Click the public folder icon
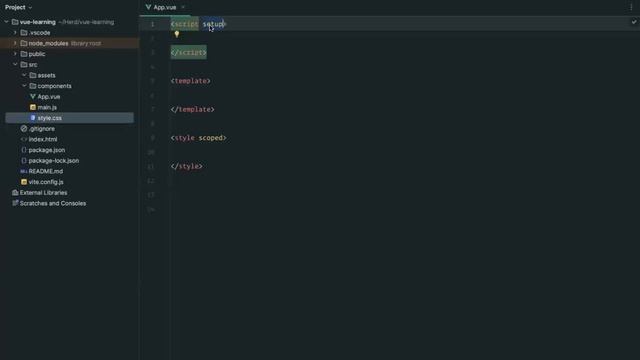This screenshot has height=360, width=640. click(x=24, y=54)
